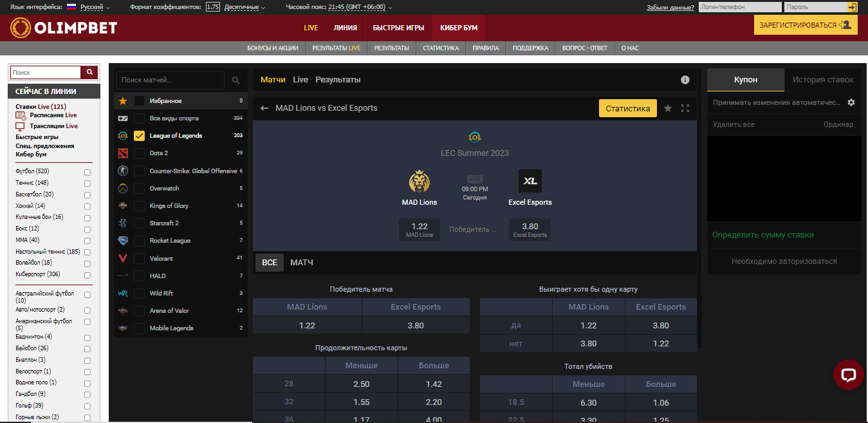Click the Статистика yellow button
This screenshot has height=423, width=868.
(x=628, y=108)
